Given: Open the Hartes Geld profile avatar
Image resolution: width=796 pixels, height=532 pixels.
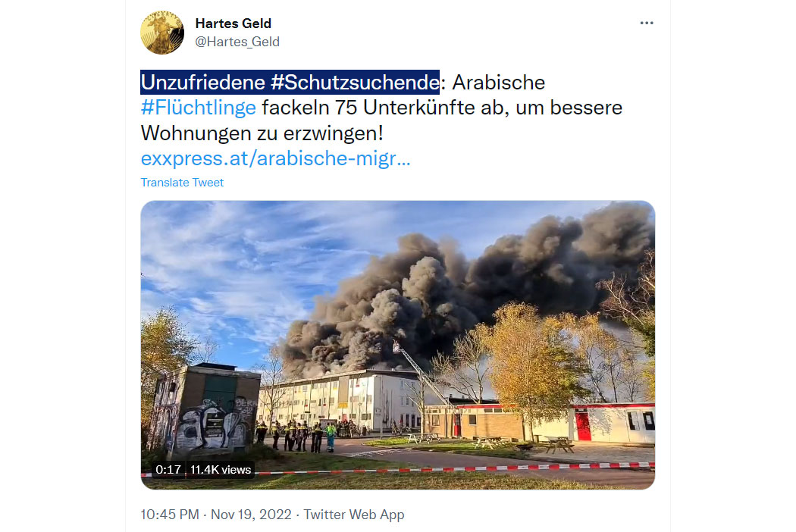Looking at the screenshot, I should point(162,33).
